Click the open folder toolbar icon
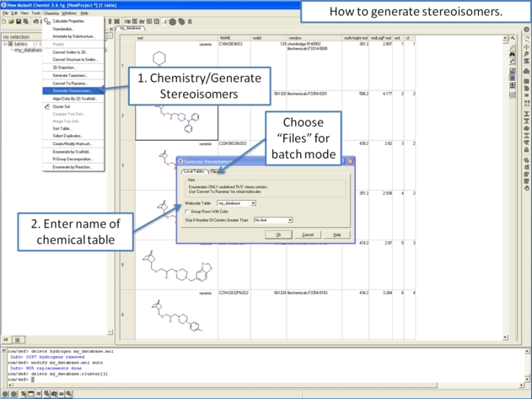Viewport: 532px width, 399px height. pos(10,21)
